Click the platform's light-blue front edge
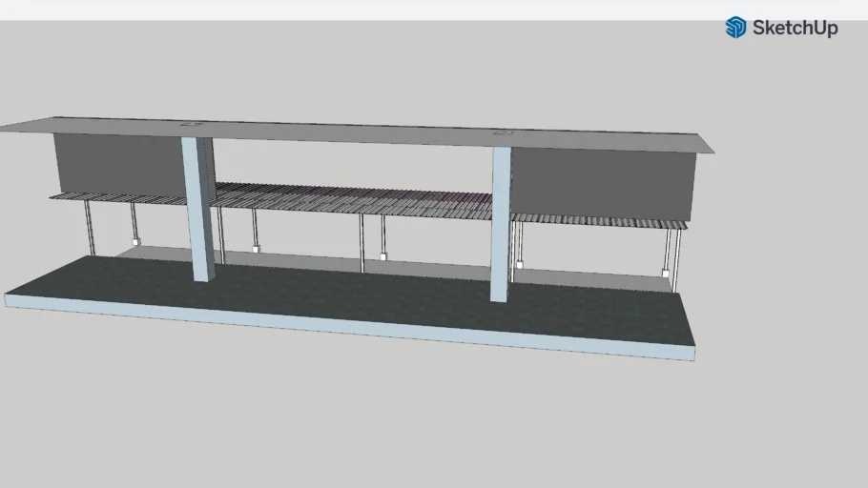Screen dimensions: 868x488 pos(343,328)
